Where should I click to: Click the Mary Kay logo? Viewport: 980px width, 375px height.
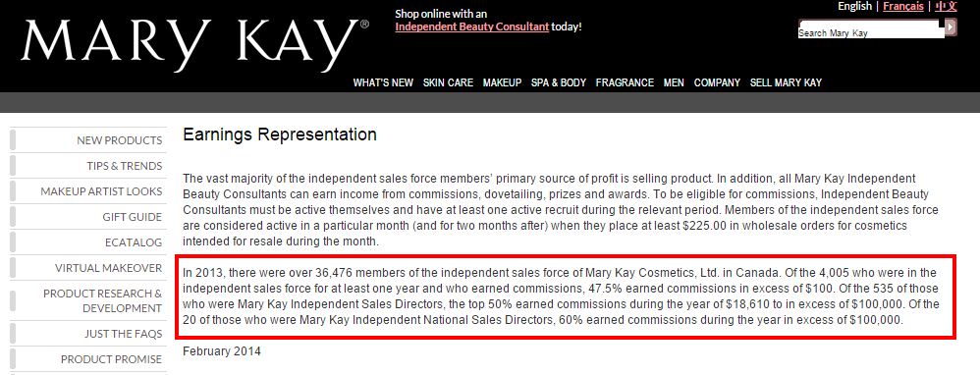coord(195,44)
